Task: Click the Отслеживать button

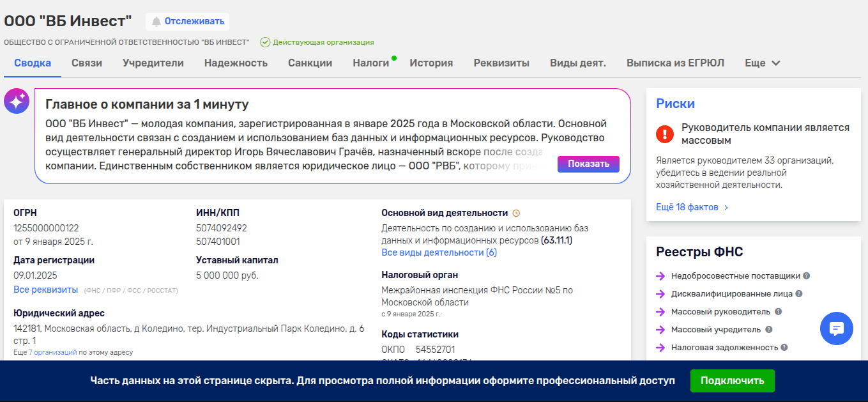Action: coord(187,22)
